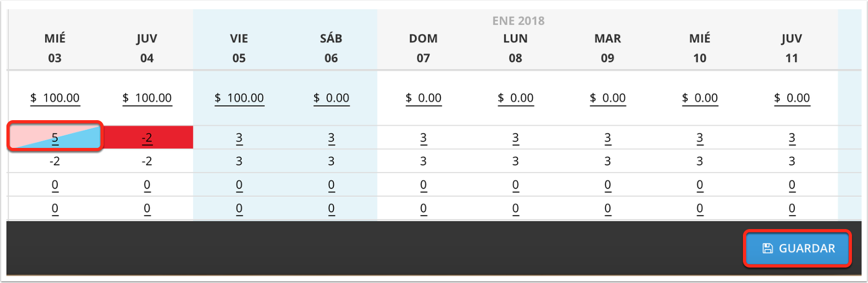Edit the $ 0.00 price for DOM 07
The height and width of the screenshot is (283, 868).
pyautogui.click(x=423, y=98)
